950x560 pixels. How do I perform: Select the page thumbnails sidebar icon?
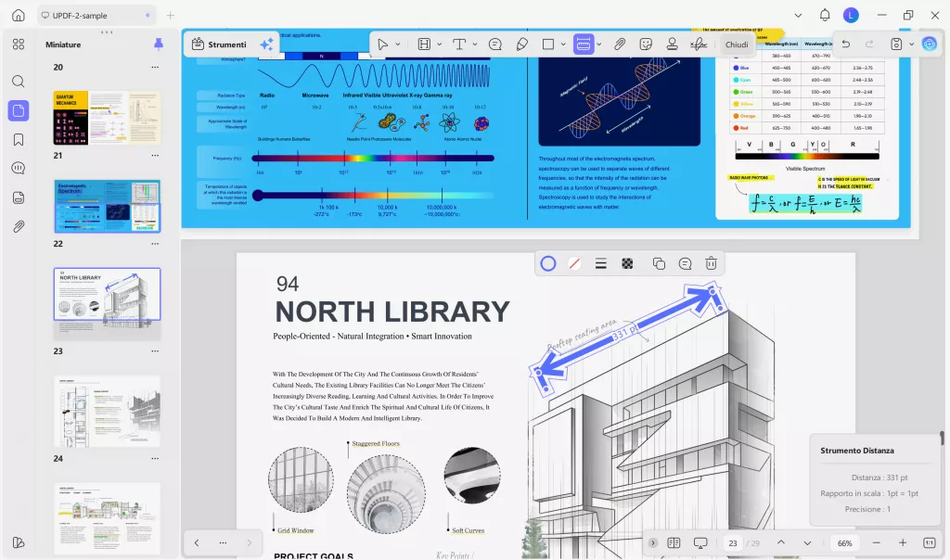pos(19,110)
